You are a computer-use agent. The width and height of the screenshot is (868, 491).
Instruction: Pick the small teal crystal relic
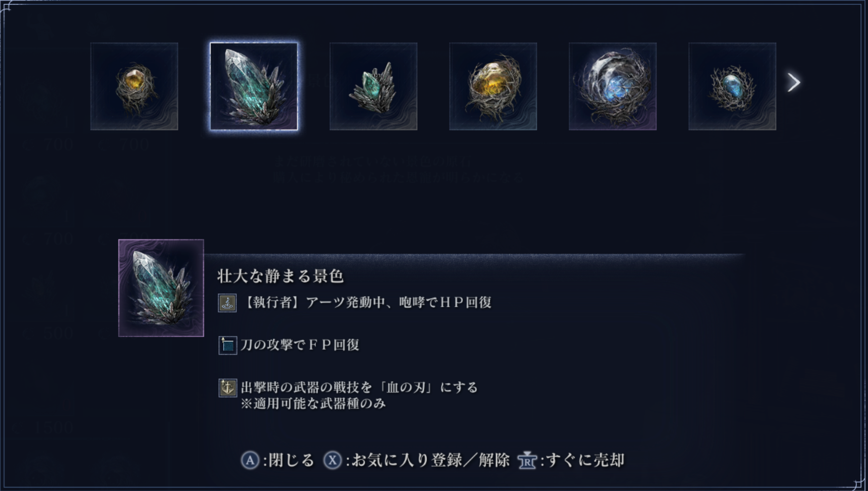pyautogui.click(x=373, y=86)
